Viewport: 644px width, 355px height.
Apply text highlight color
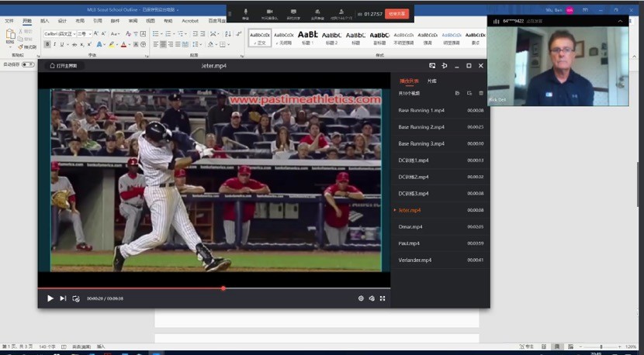111,44
